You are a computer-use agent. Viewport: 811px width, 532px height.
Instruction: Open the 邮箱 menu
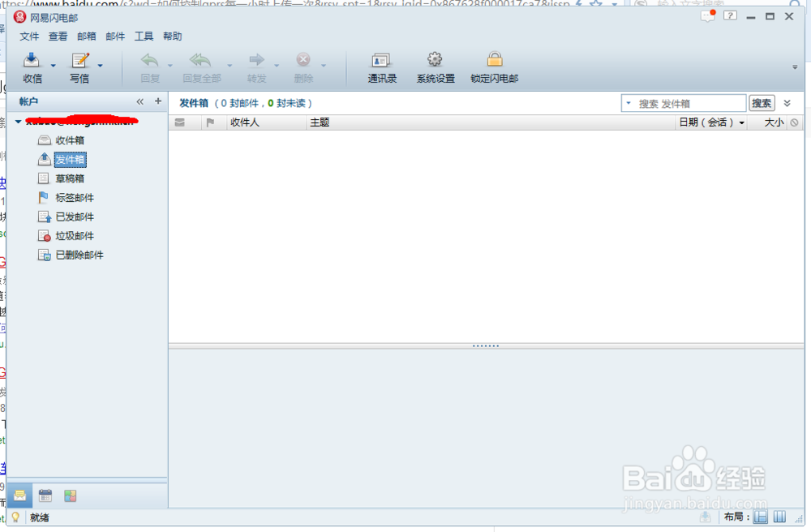pos(87,36)
